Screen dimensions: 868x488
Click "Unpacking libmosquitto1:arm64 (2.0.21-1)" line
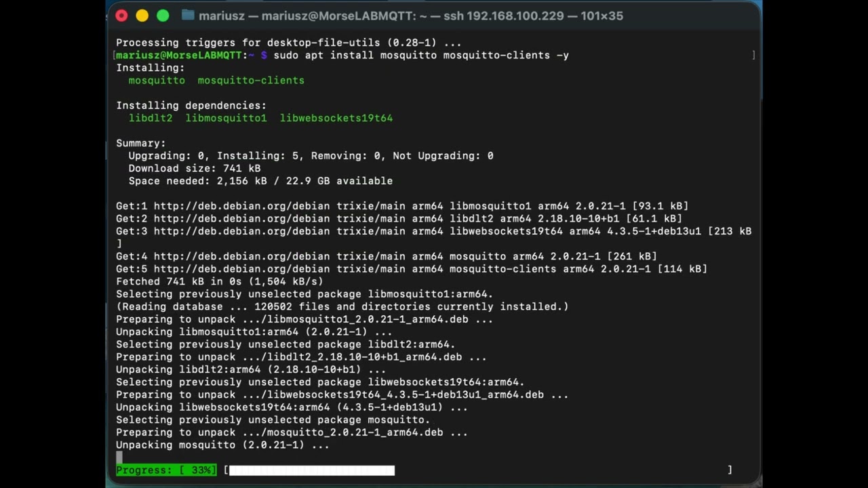click(x=254, y=332)
